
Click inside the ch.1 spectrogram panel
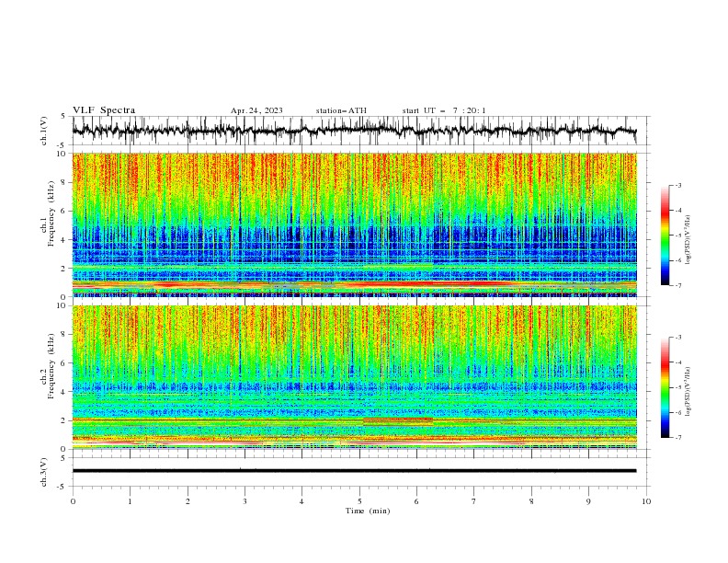click(x=354, y=224)
